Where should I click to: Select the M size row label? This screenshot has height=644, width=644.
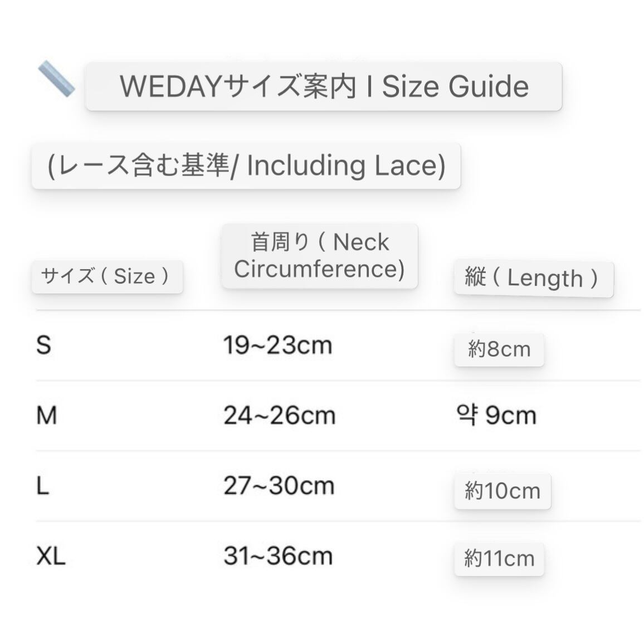(47, 416)
